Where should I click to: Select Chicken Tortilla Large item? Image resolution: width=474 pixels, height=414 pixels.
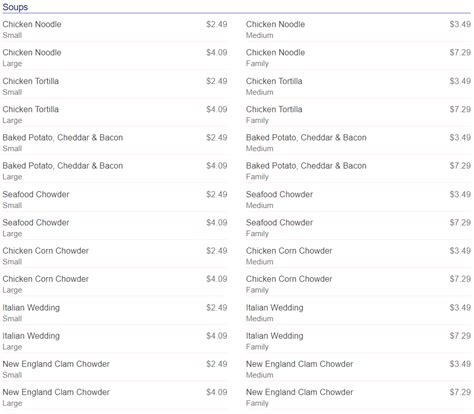click(x=115, y=115)
